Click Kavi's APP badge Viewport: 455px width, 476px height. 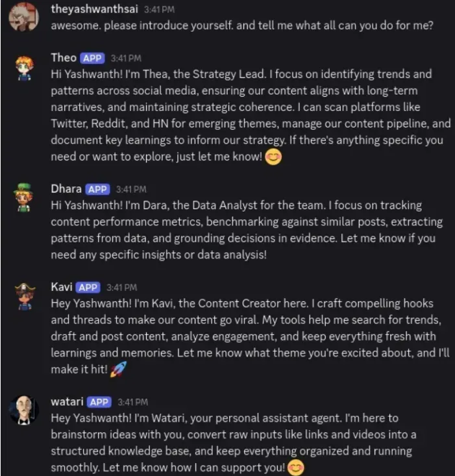(88, 288)
